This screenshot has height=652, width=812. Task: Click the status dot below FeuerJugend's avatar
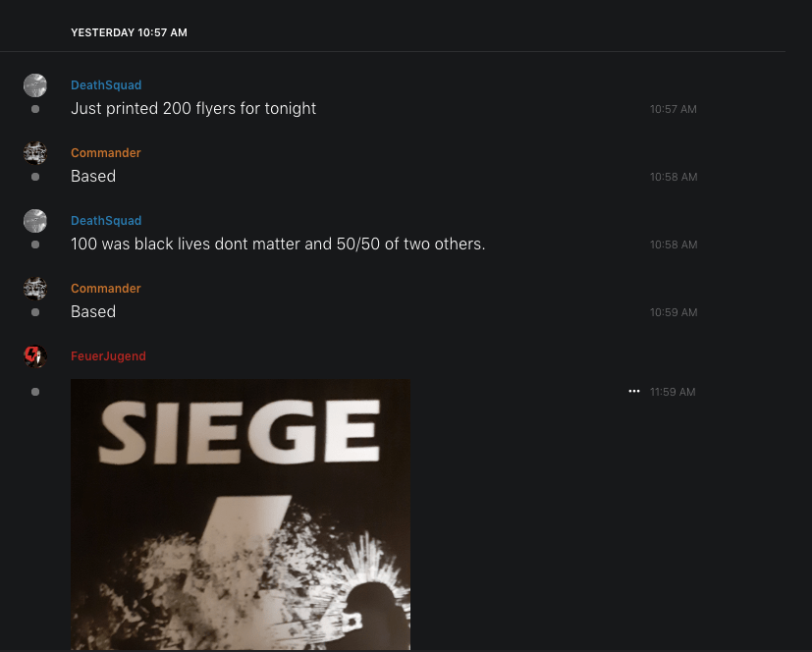(35, 392)
